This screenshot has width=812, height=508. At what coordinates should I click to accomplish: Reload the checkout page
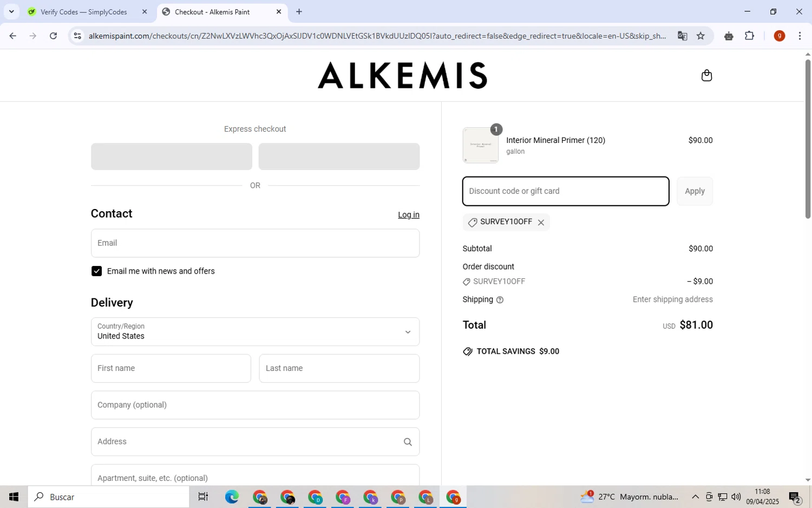(x=53, y=36)
